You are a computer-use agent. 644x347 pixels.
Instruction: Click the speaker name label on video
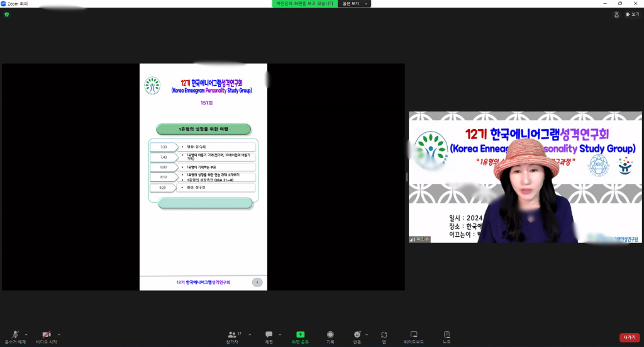419,239
